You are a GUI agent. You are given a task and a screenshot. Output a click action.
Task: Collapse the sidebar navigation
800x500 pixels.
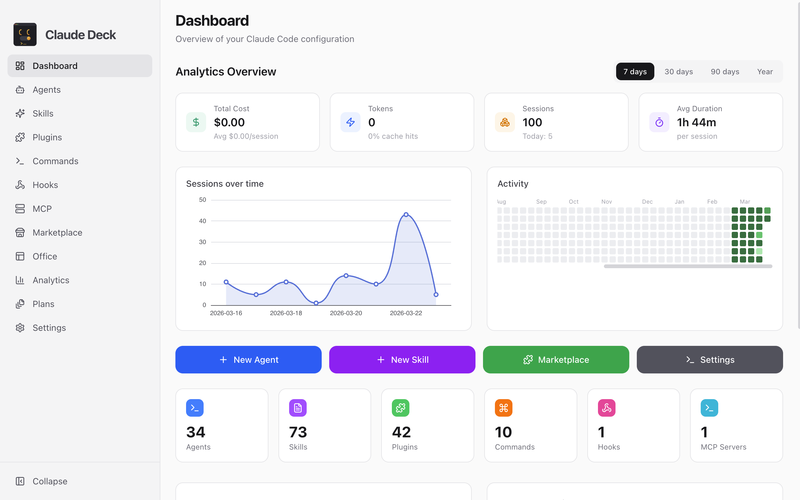point(41,481)
